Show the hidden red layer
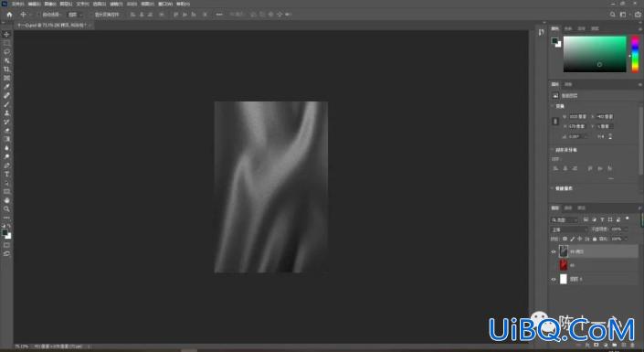Screen dimensions: 644x352 pyautogui.click(x=554, y=265)
